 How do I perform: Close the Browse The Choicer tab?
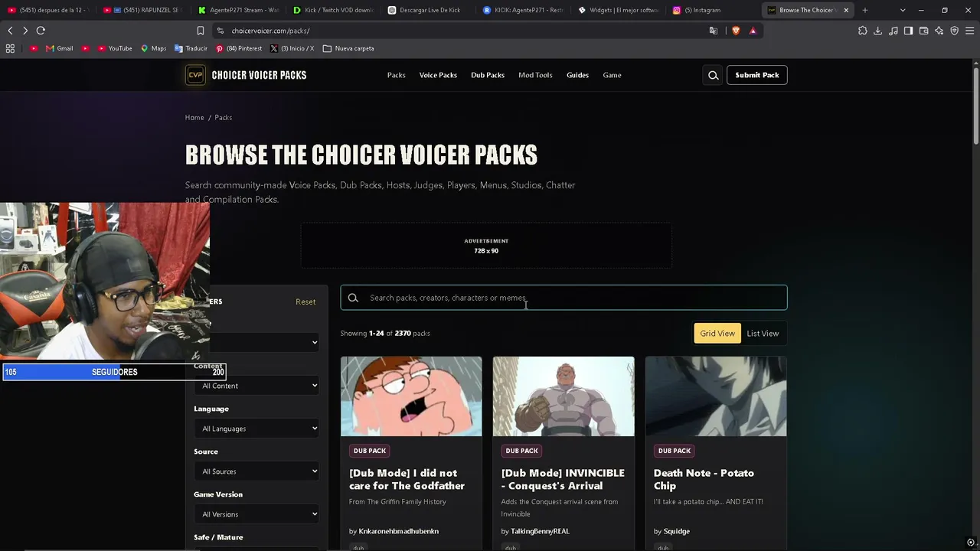[846, 10]
